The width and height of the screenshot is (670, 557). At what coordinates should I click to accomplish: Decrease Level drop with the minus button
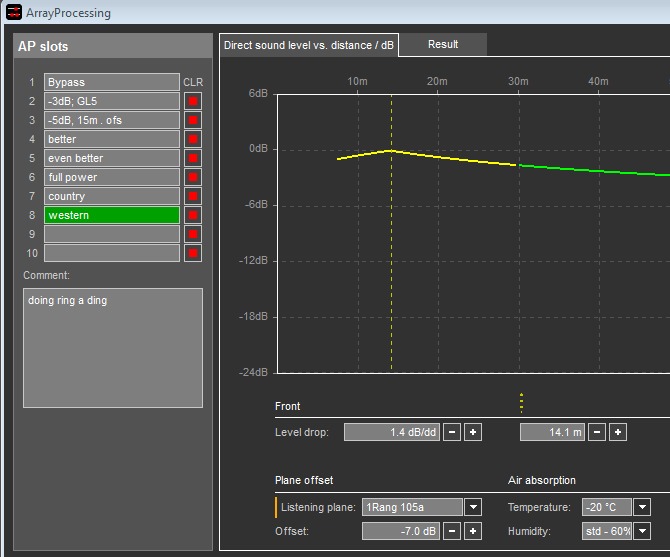(x=453, y=432)
